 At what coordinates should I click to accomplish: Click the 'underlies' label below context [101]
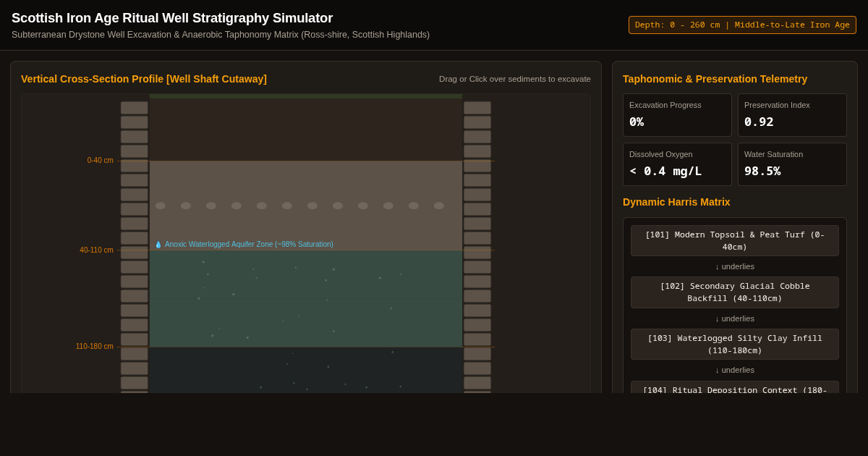point(735,266)
